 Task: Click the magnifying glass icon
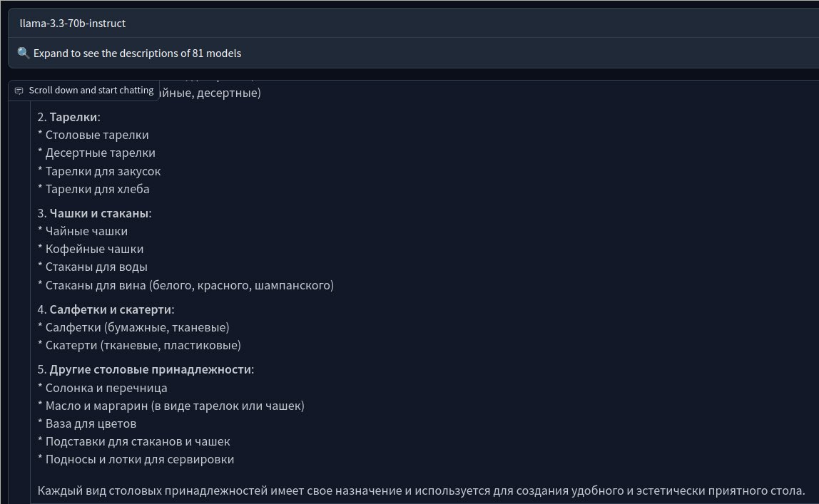23,53
